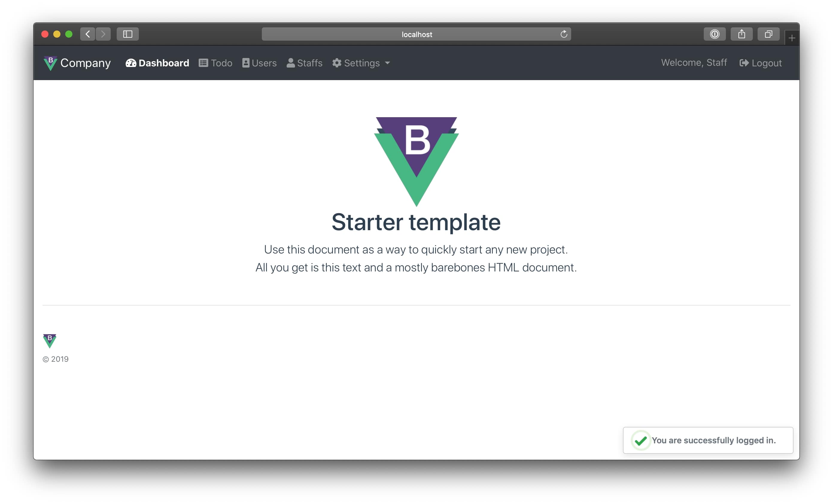Screen dimensions: 833x504
Task: Go forward to next page
Action: [x=103, y=34]
